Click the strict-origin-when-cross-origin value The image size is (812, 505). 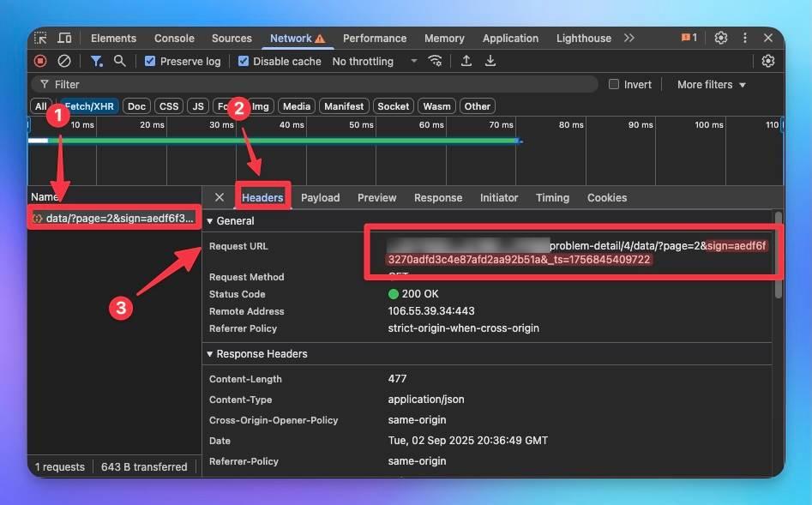click(464, 328)
